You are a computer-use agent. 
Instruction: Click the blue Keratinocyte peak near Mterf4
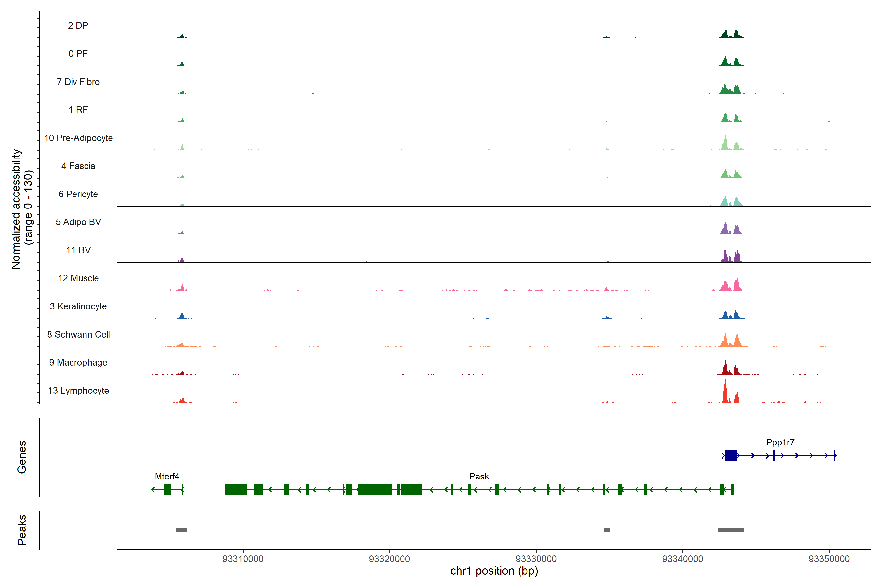click(182, 316)
